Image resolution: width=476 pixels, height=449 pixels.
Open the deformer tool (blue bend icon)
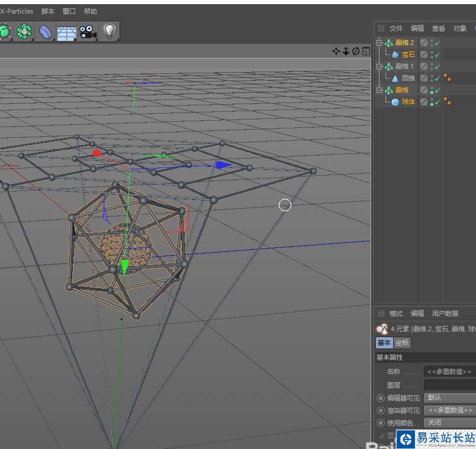pyautogui.click(x=46, y=32)
